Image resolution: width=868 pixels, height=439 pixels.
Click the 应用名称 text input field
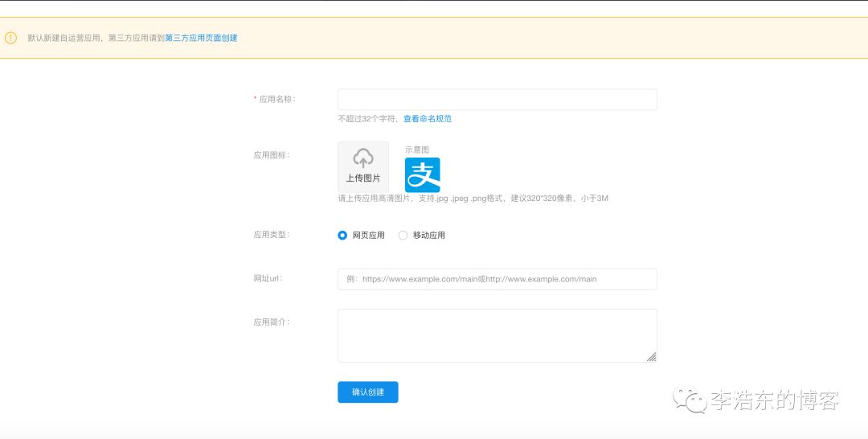click(x=497, y=100)
